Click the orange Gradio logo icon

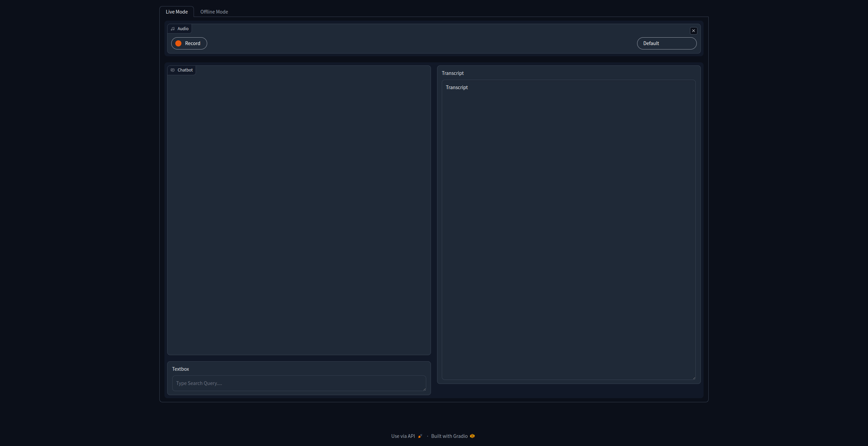[x=472, y=436]
